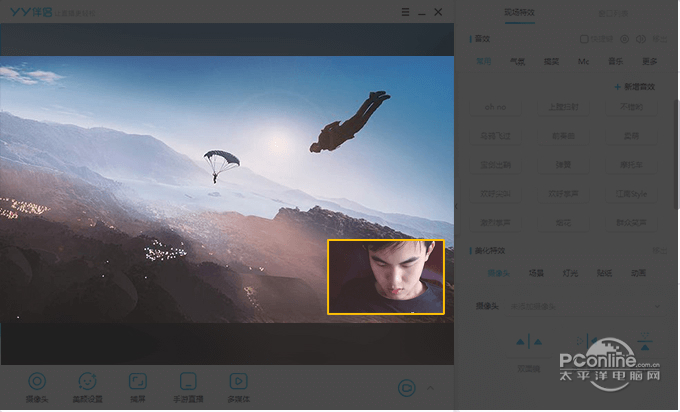
Task: Play the 卖萌 sound effect
Action: point(631,136)
